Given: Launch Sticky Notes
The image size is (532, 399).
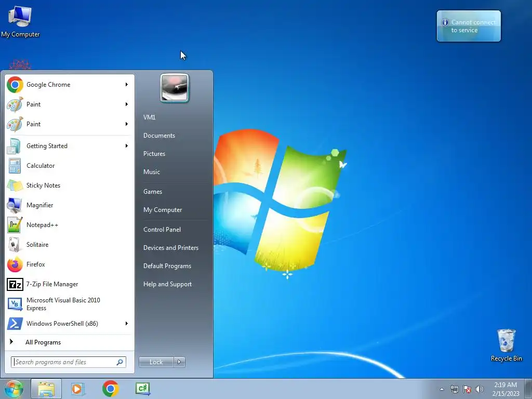Looking at the screenshot, I should coord(69,185).
